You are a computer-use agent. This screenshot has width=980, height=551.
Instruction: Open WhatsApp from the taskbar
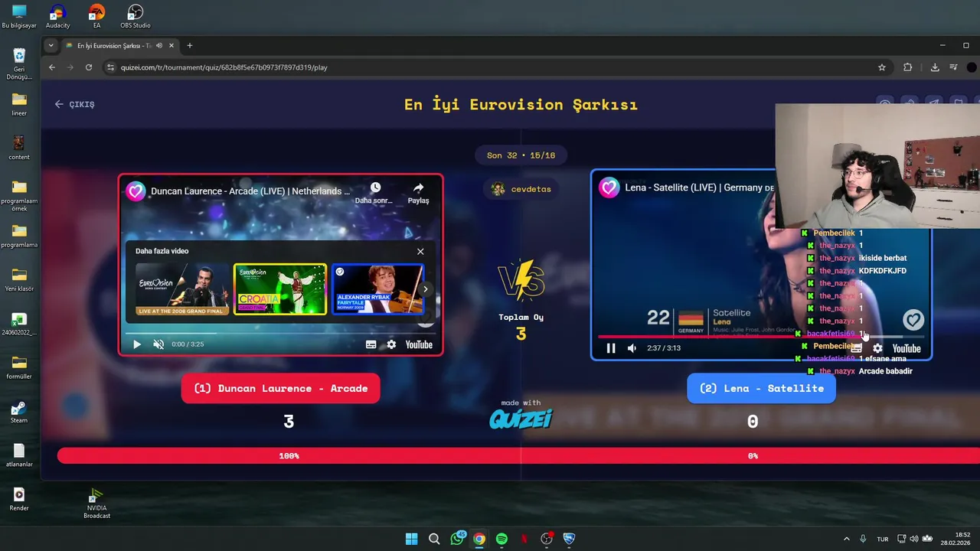[457, 539]
